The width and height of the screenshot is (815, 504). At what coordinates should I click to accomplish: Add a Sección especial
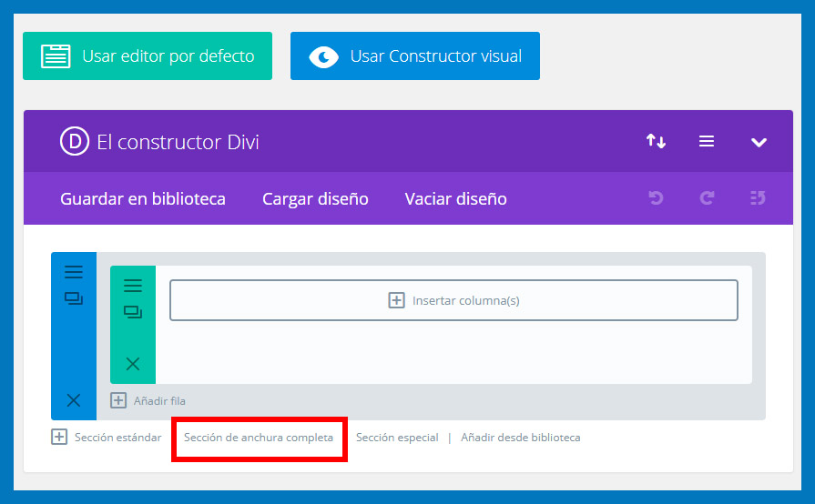(x=397, y=438)
